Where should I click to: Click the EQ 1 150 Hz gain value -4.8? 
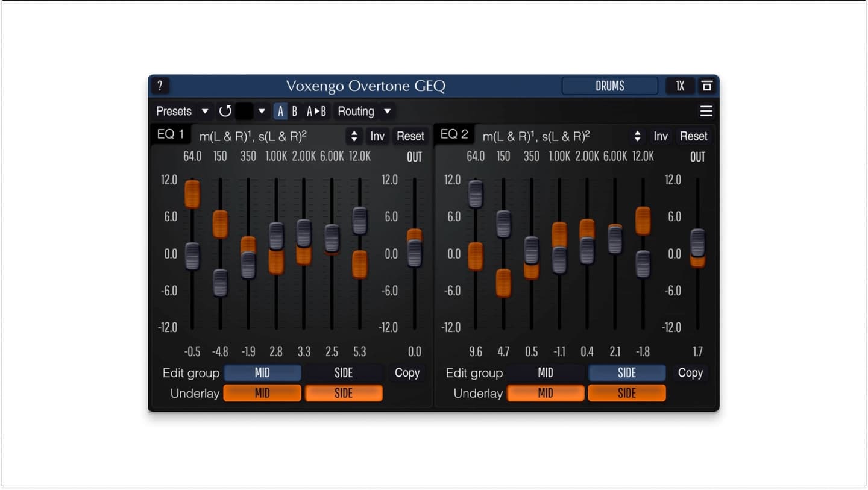(221, 351)
